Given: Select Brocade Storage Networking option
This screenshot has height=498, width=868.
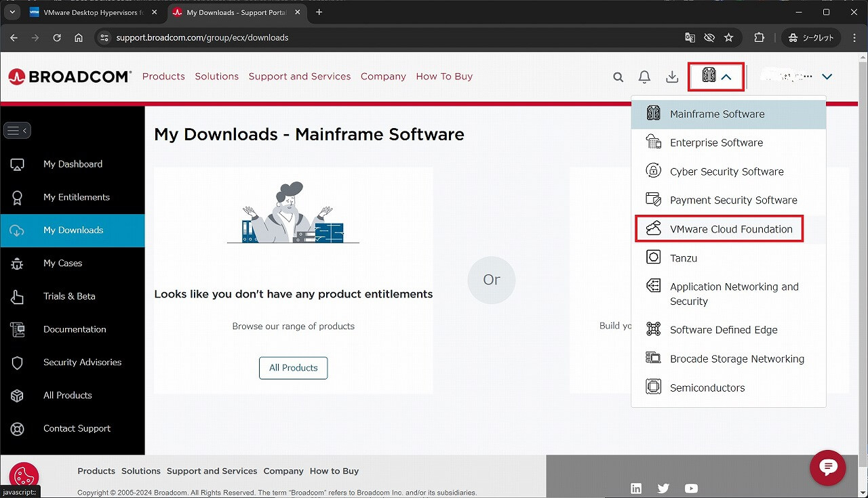Looking at the screenshot, I should point(728,359).
